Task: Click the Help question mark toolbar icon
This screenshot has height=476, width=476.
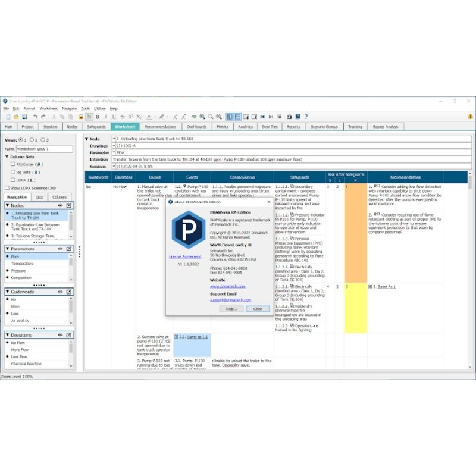Action: point(306,117)
